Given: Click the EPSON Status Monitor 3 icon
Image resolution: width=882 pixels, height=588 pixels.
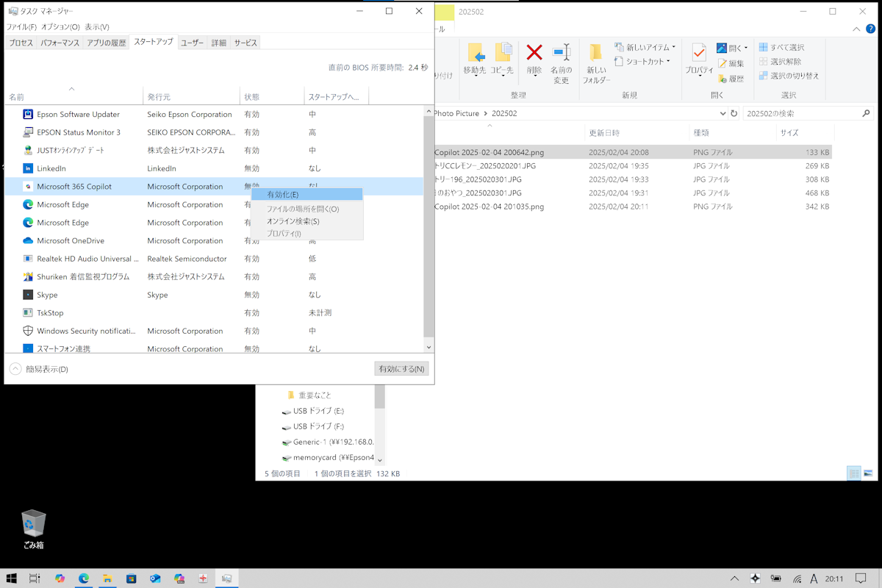Looking at the screenshot, I should coord(28,132).
